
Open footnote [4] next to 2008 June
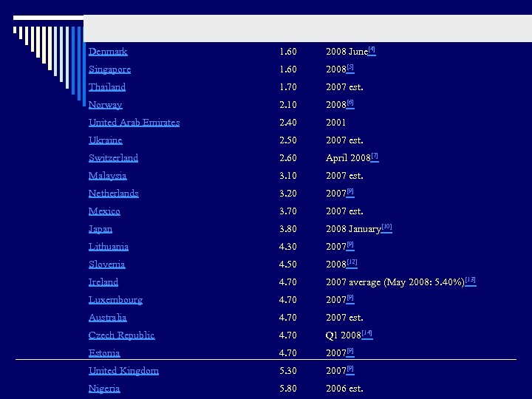(372, 50)
